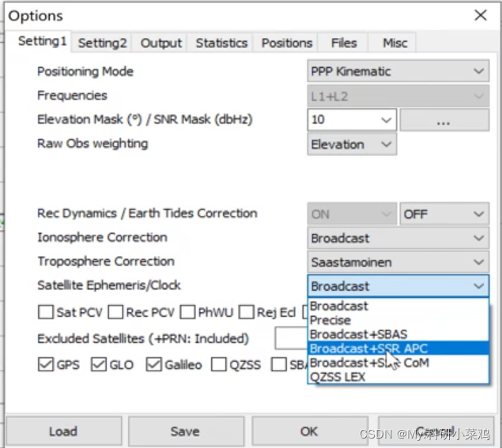The height and width of the screenshot is (448, 502).
Task: Open the Output tab
Action: (x=161, y=43)
